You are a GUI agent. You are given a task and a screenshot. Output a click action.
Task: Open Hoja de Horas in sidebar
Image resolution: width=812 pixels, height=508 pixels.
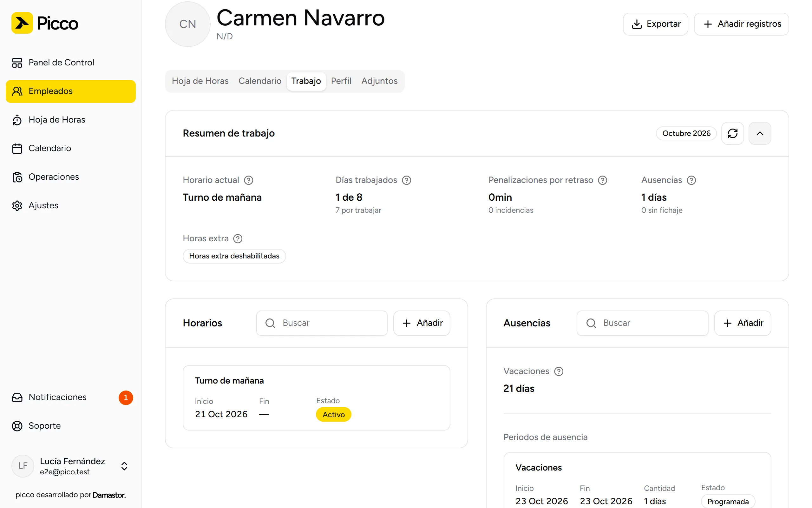[70, 120]
